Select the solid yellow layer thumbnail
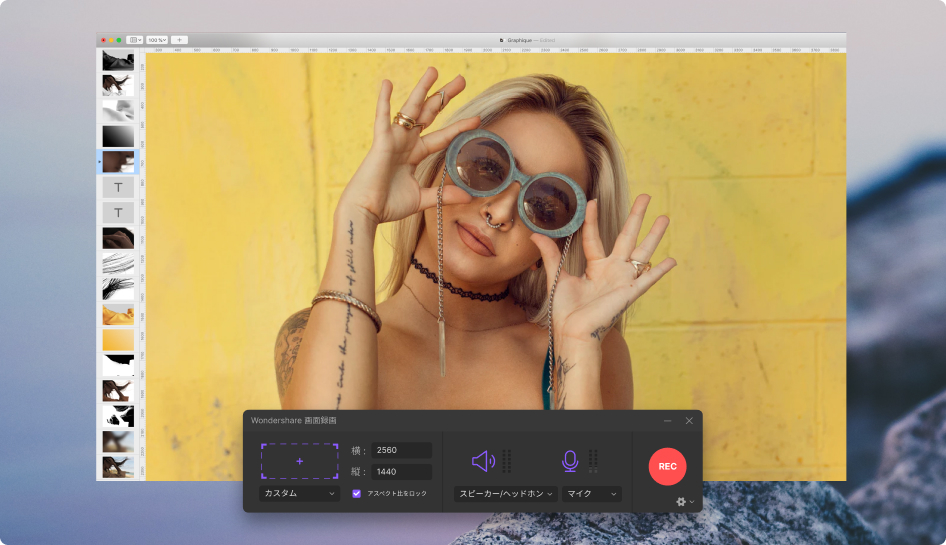 pos(118,340)
